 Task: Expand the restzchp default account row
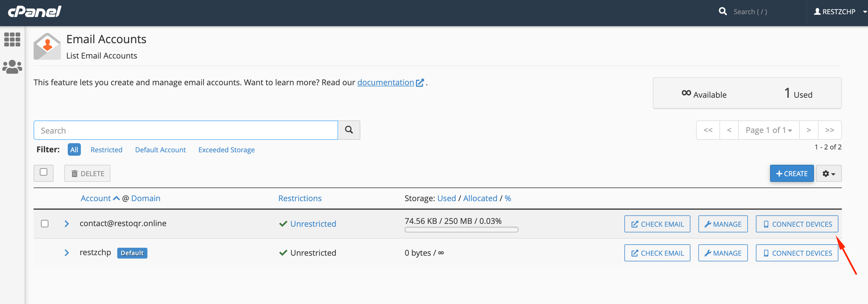click(67, 253)
